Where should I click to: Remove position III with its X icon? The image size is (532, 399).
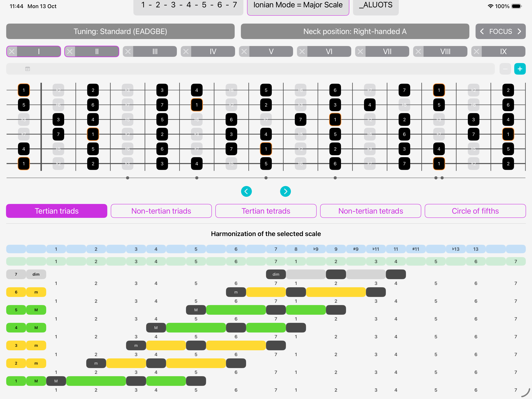[x=128, y=51]
